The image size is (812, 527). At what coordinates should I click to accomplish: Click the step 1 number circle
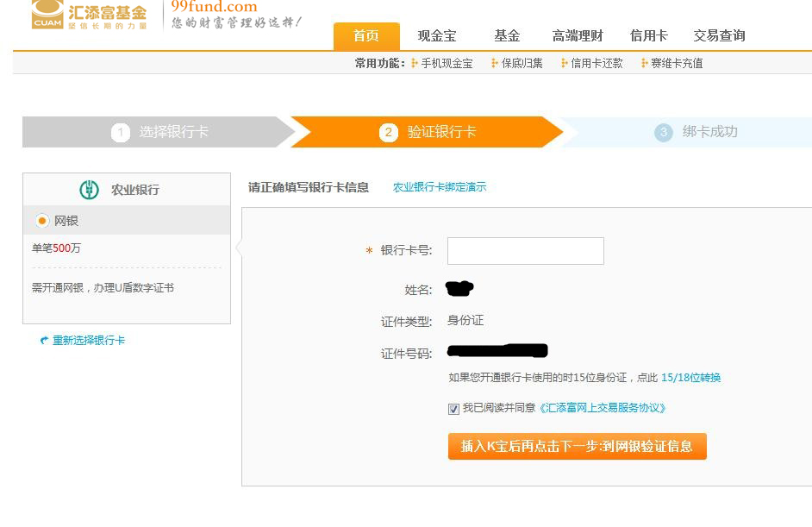120,133
